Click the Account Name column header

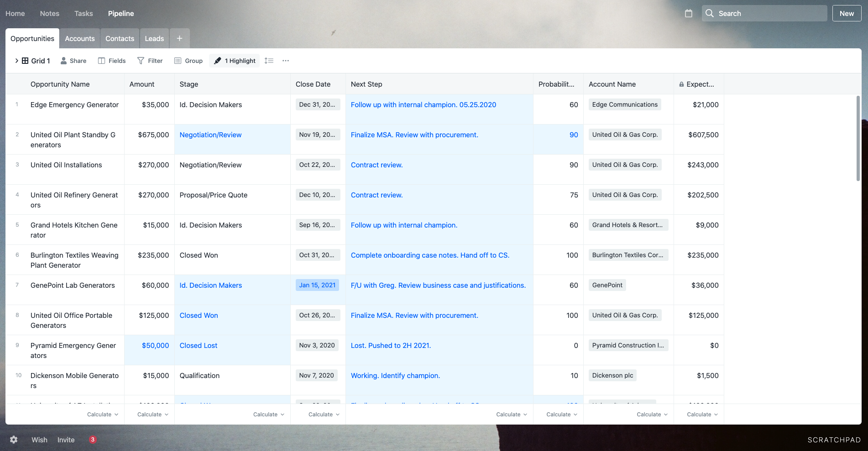coord(612,84)
